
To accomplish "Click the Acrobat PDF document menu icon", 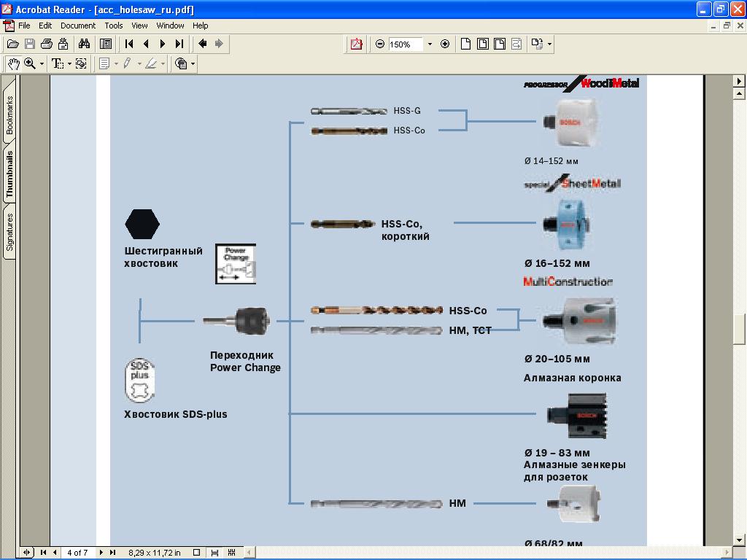I will point(8,26).
